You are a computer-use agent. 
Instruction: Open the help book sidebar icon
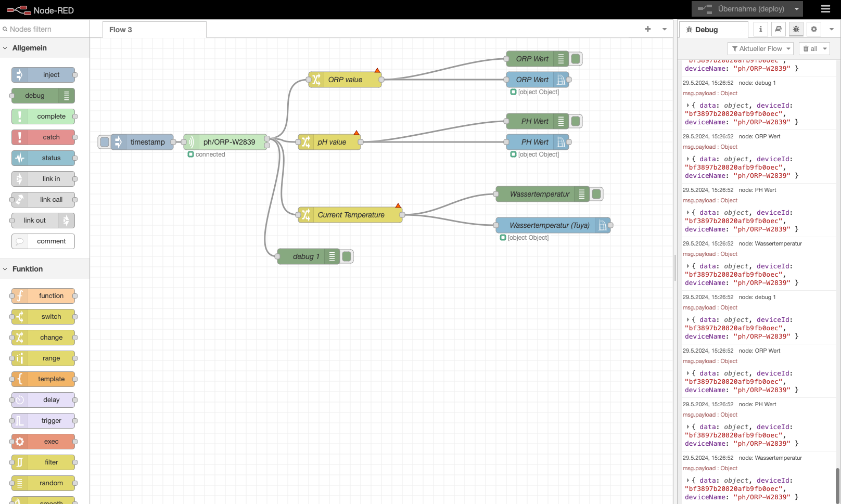tap(778, 30)
